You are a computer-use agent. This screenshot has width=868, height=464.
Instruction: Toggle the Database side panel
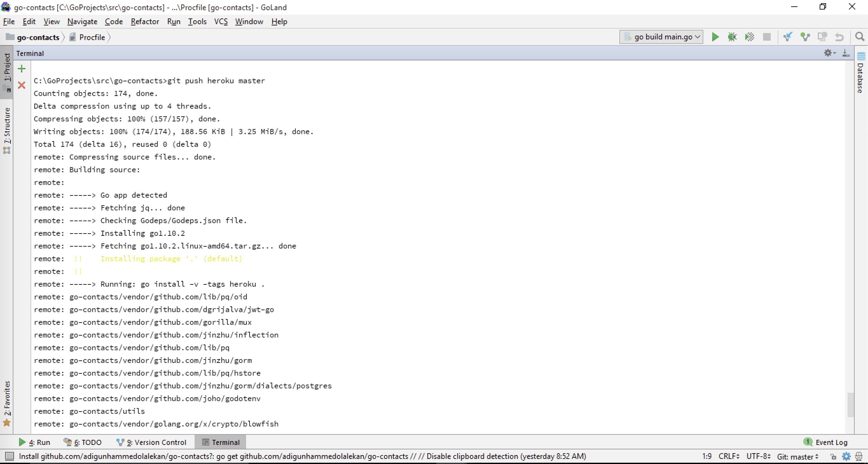click(x=861, y=73)
